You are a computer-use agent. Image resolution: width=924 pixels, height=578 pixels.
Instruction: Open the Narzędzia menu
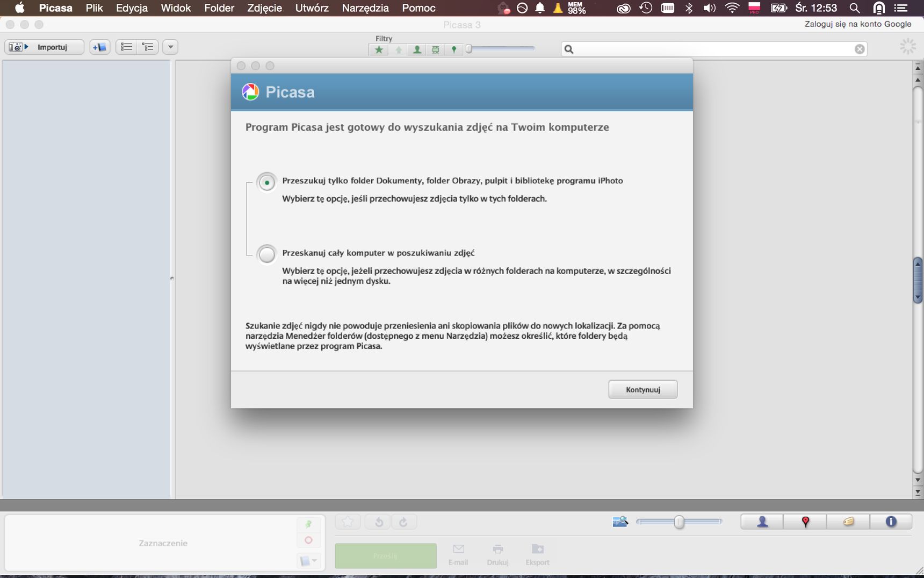point(365,8)
